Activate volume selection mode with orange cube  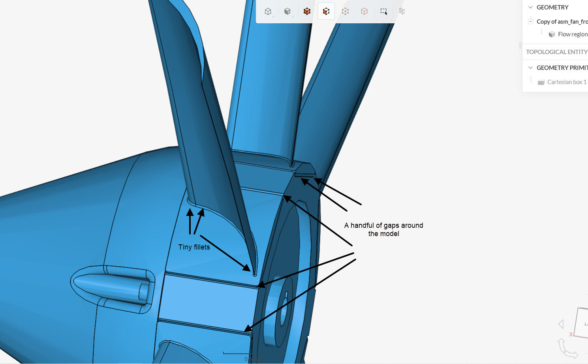pyautogui.click(x=307, y=11)
